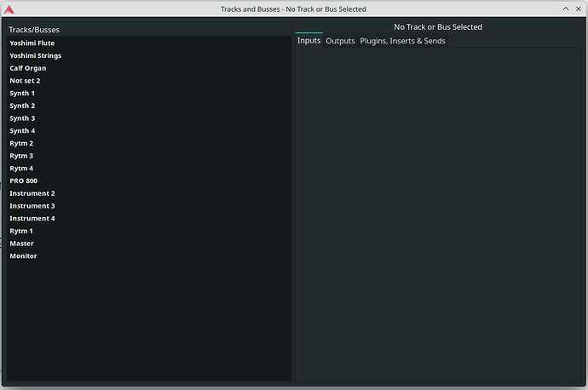Select the Instrument 2 track

(x=149, y=193)
